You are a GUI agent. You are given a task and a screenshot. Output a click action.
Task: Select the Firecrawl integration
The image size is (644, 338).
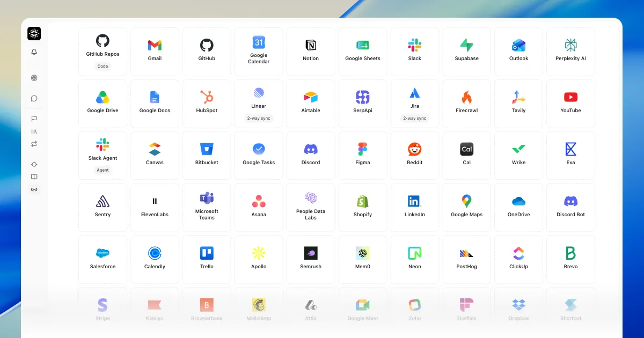[467, 104]
